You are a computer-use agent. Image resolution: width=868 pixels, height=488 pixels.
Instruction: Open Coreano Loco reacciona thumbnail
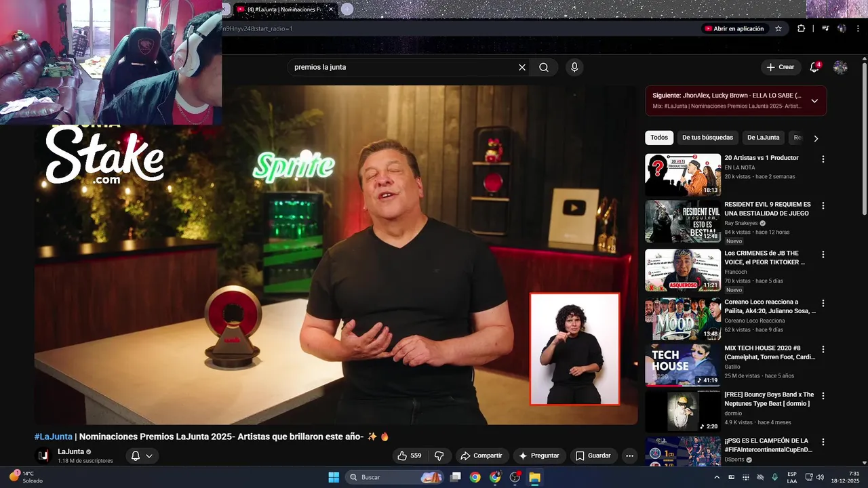(x=683, y=319)
